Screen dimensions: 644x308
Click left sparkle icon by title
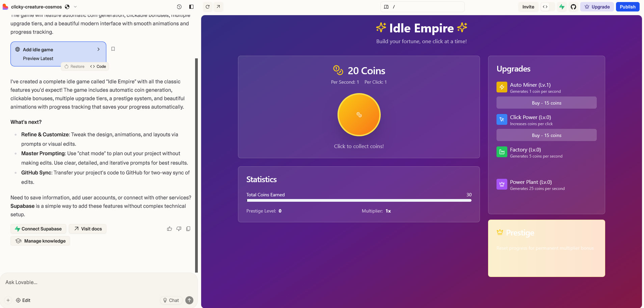coord(381,27)
